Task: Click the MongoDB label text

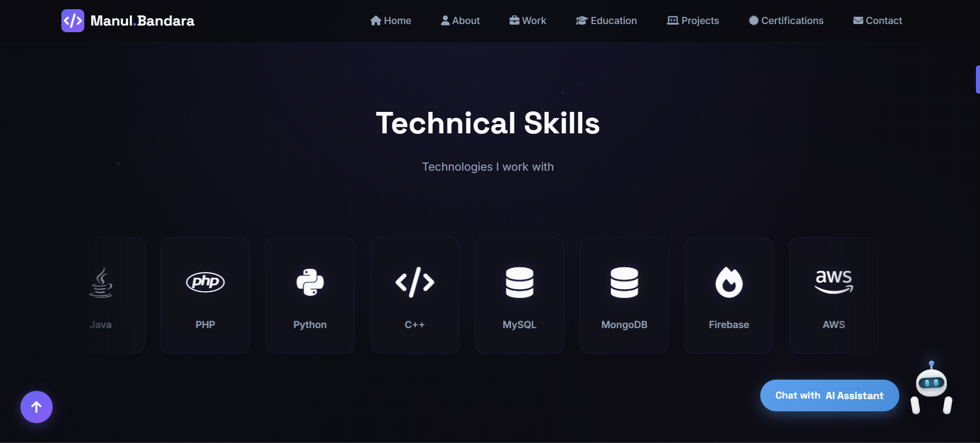Action: pyautogui.click(x=624, y=324)
